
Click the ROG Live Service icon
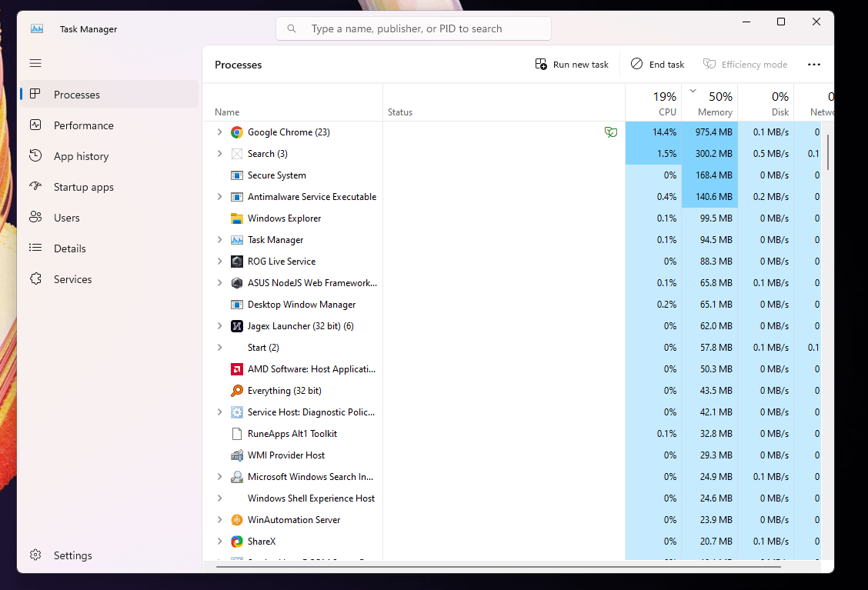coord(237,262)
